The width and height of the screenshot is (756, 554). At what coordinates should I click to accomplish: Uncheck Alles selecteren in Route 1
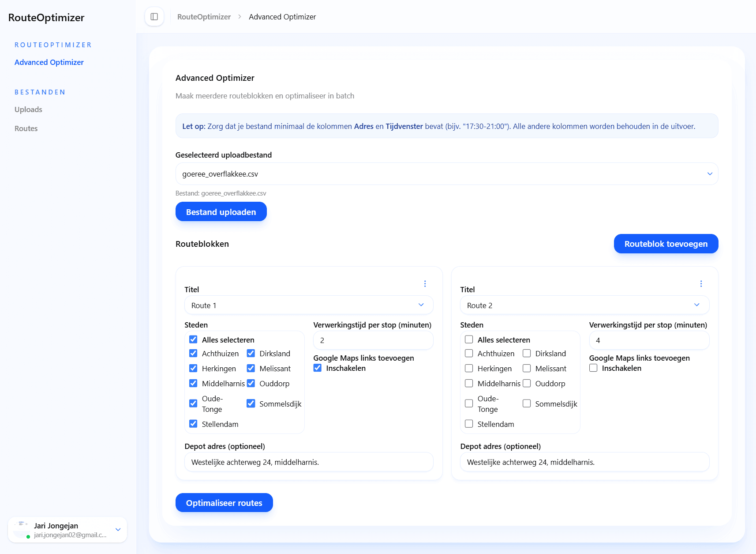tap(193, 339)
